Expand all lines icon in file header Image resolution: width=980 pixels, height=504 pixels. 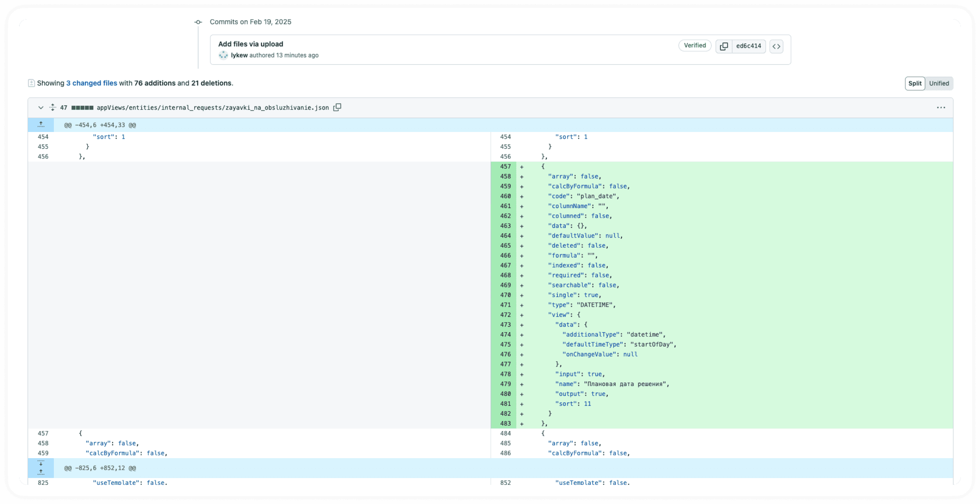(53, 107)
